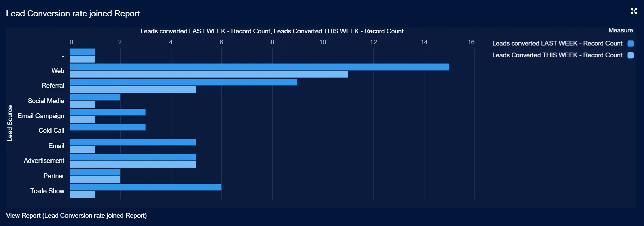The image size is (644, 226).
Task: Click the LAST WEEK legend color swatch
Action: 631,43
